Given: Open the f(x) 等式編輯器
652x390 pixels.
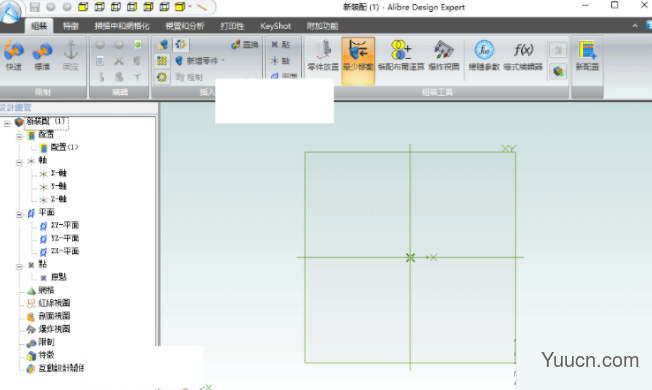Looking at the screenshot, I should (x=523, y=56).
